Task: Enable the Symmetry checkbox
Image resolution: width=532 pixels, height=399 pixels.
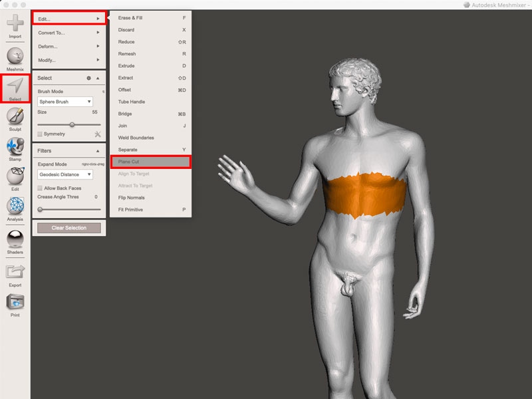Action: (40, 134)
